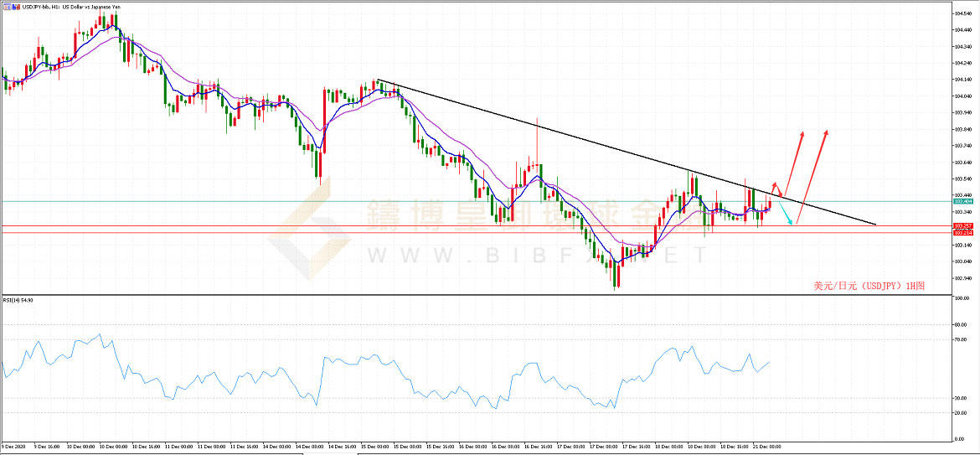Image resolution: width=980 pixels, height=455 pixels.
Task: Select the black descending trendline
Action: coord(586,142)
